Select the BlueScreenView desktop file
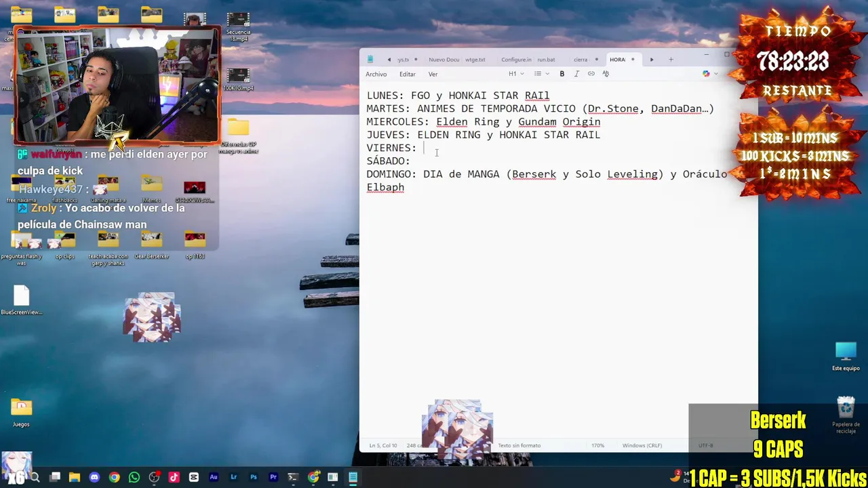 pos(21,300)
